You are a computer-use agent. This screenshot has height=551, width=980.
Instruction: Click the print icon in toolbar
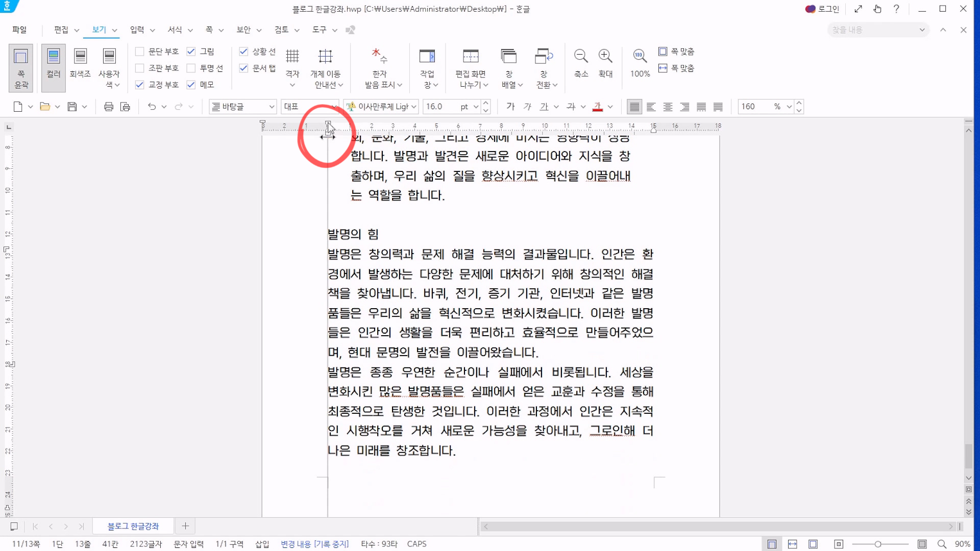point(108,107)
